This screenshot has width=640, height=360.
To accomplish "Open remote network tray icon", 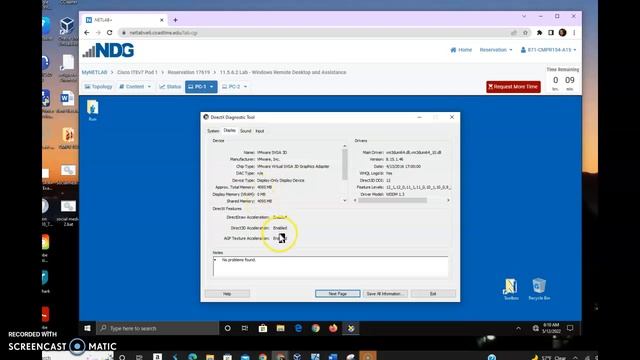I will 536,328.
